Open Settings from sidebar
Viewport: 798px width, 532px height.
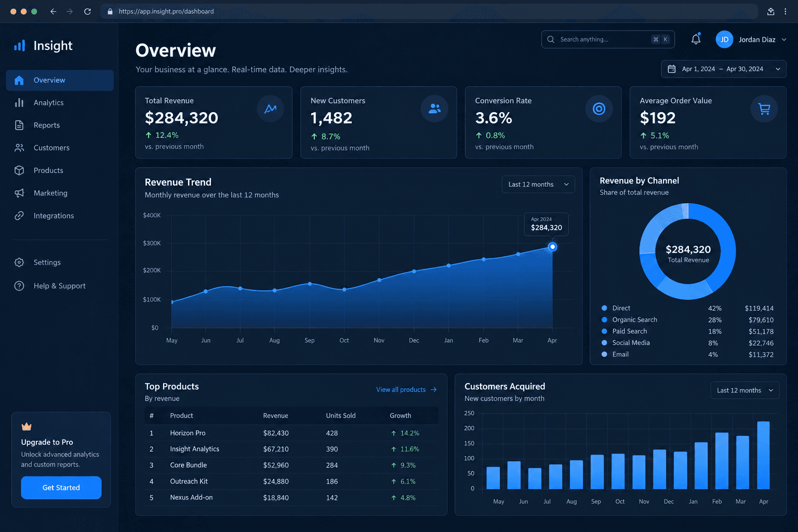point(60,262)
